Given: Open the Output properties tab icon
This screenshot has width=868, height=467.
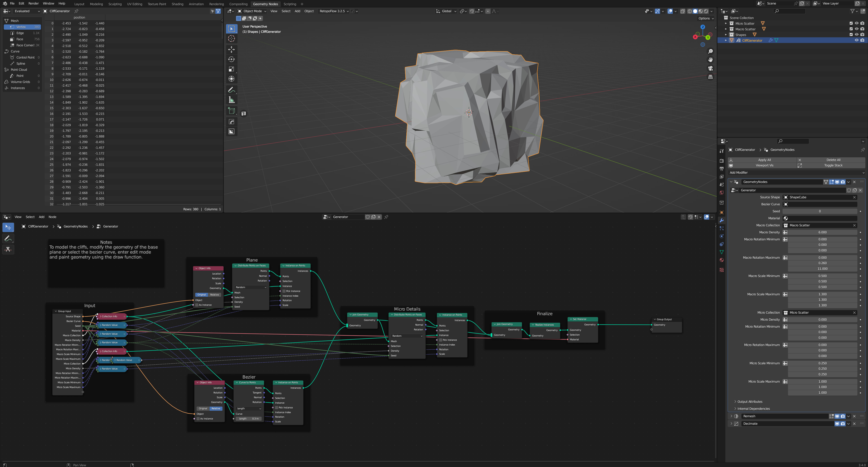Looking at the screenshot, I should [722, 168].
